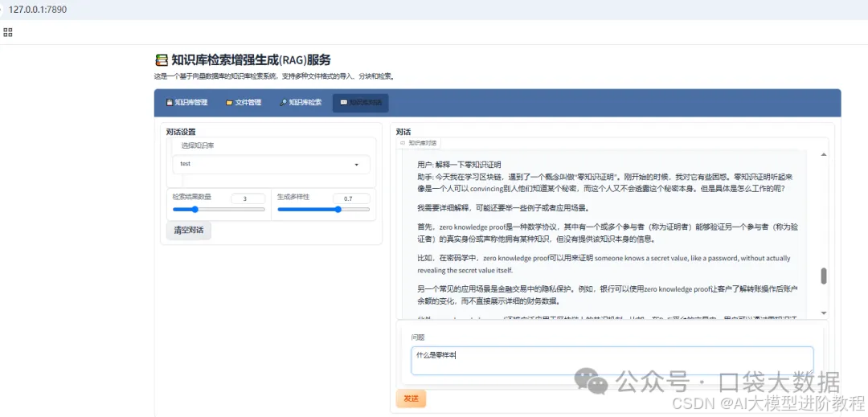Open the browser apps grid icon
Image resolution: width=868 pixels, height=417 pixels.
pyautogui.click(x=8, y=32)
